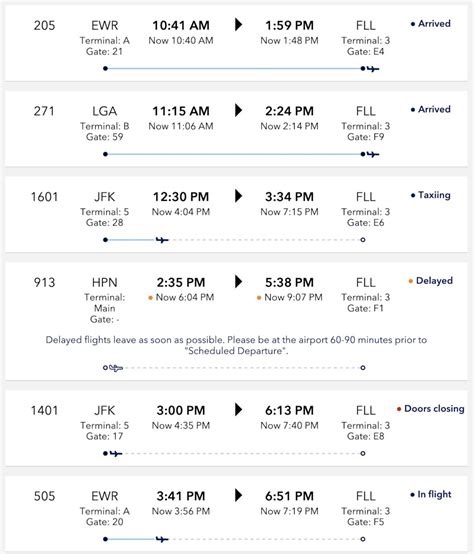
Task: Click the arrow between 3:00 PM and 6:13 PM
Action: click(x=239, y=409)
